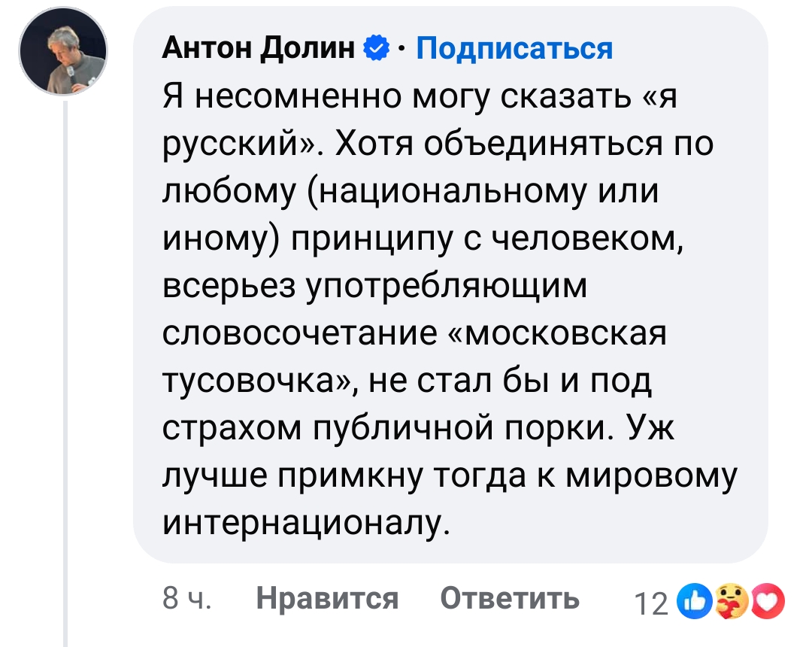Open Антон Долин's profile picture

[63, 53]
